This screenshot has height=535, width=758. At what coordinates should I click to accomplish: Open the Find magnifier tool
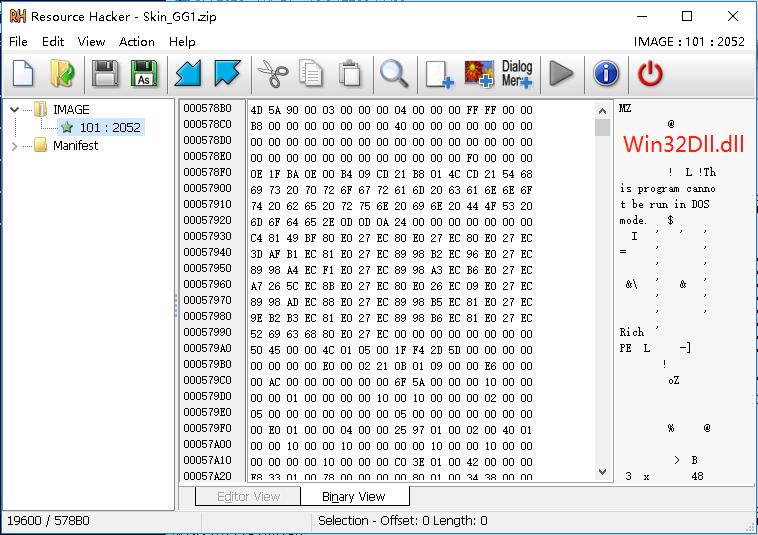point(393,73)
